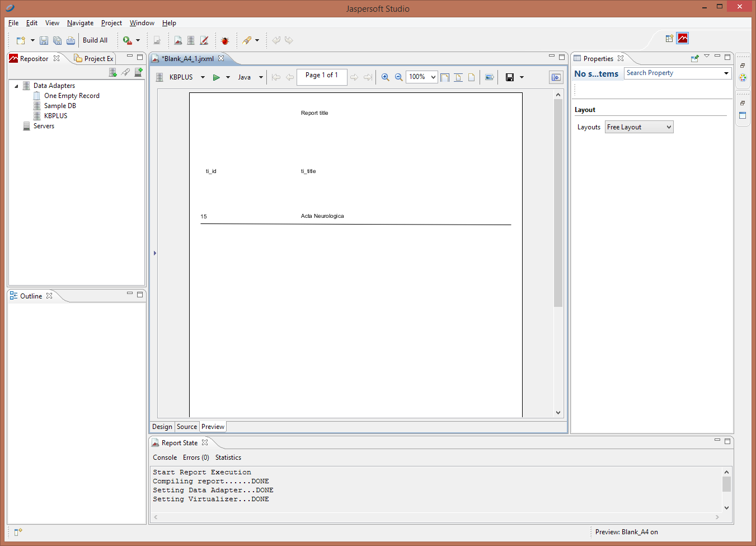Switch to the Design tab
The width and height of the screenshot is (756, 546).
pos(162,427)
